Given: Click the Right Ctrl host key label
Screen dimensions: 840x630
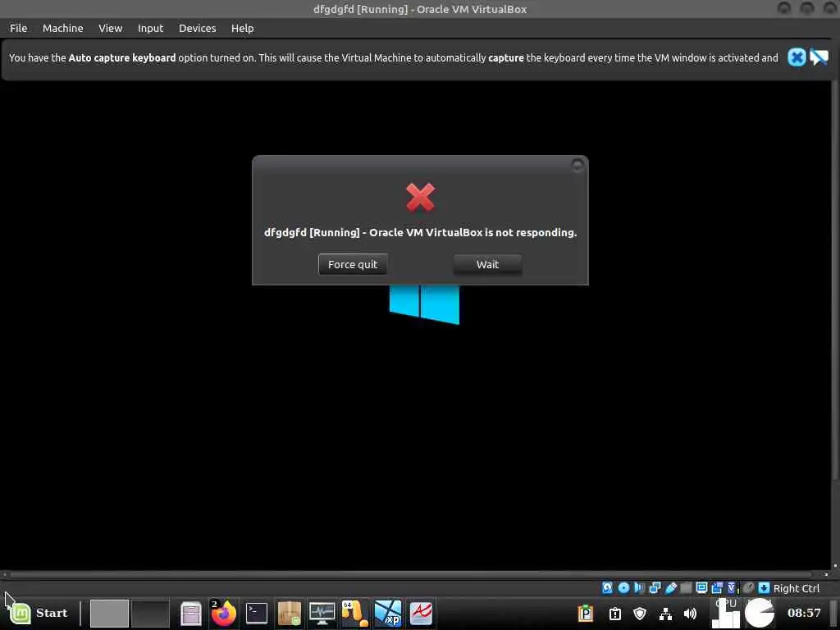Looking at the screenshot, I should pos(796,588).
